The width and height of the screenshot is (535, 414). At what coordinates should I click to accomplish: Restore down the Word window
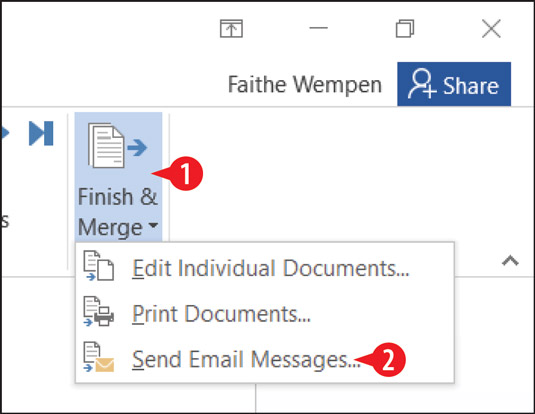click(x=405, y=28)
